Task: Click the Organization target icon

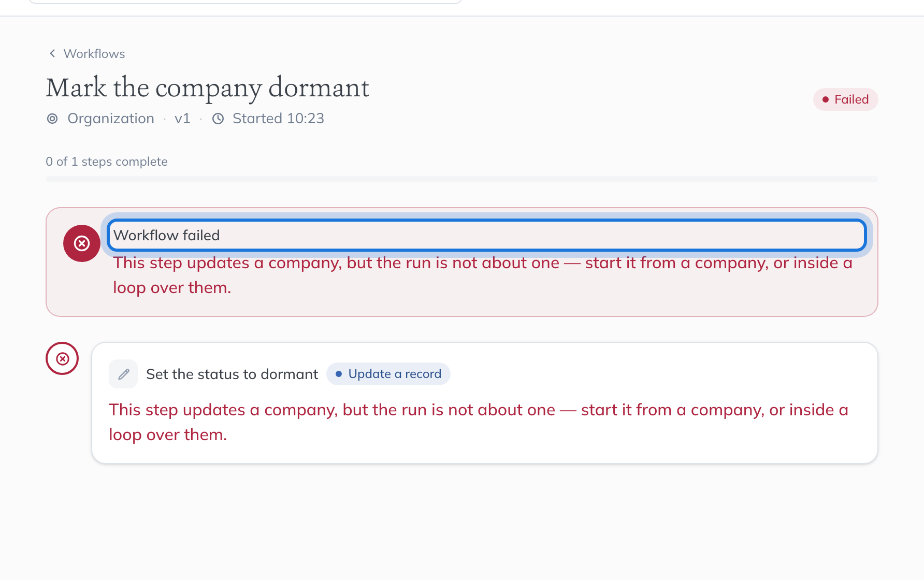Action: (x=52, y=119)
